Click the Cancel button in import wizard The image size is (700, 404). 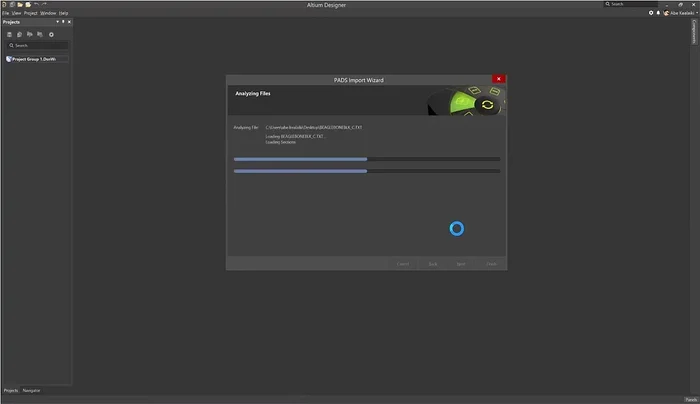[x=403, y=264]
